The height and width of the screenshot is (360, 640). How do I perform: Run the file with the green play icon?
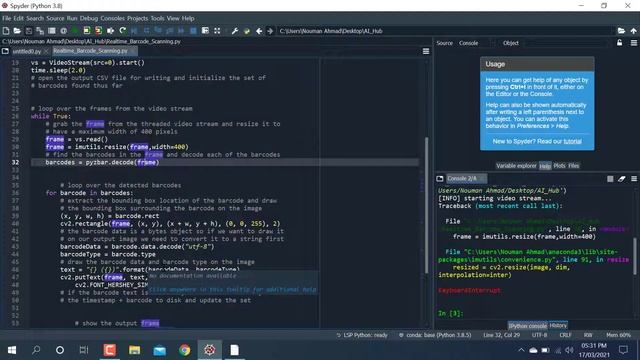75,31
